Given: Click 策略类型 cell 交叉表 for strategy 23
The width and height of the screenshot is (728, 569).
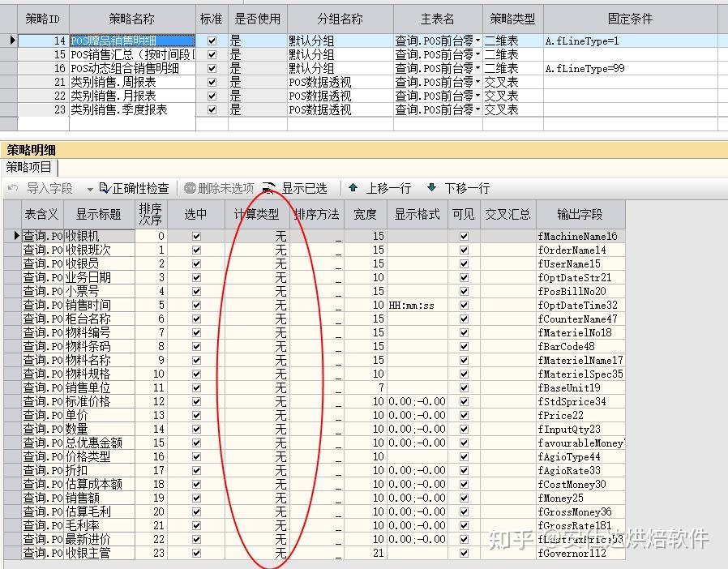Looking at the screenshot, I should [x=512, y=110].
